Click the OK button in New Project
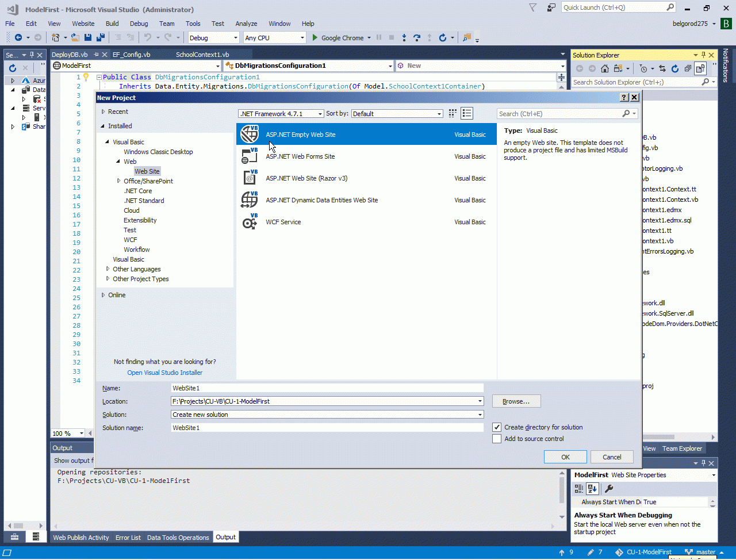The width and height of the screenshot is (736, 560). [x=566, y=457]
